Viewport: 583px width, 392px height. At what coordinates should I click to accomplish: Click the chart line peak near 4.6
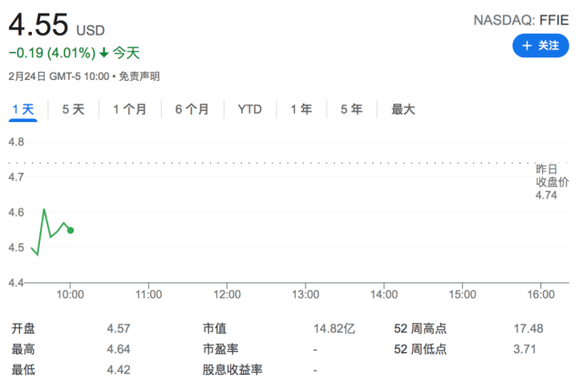44,209
